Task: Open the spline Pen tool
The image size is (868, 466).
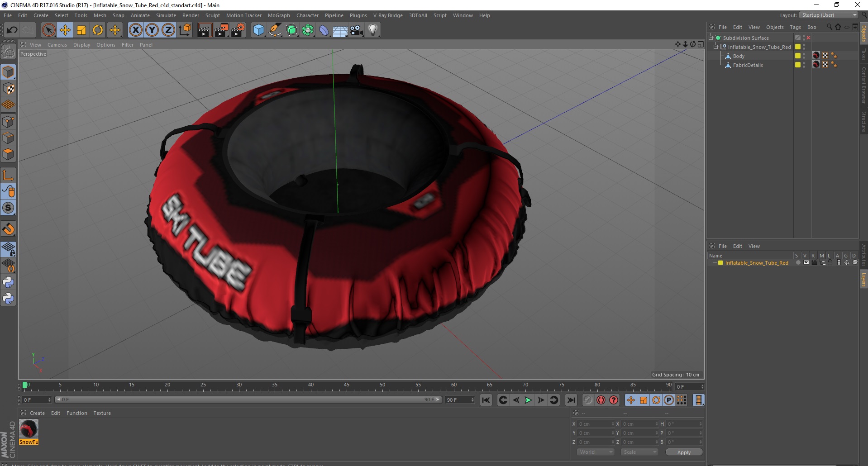Action: pyautogui.click(x=275, y=30)
